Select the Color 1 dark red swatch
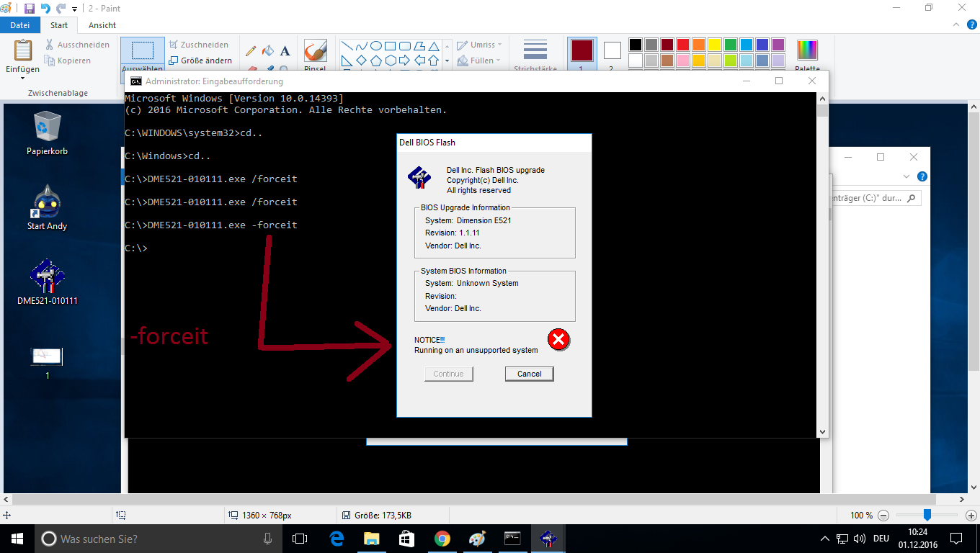980x553 pixels. pyautogui.click(x=582, y=50)
